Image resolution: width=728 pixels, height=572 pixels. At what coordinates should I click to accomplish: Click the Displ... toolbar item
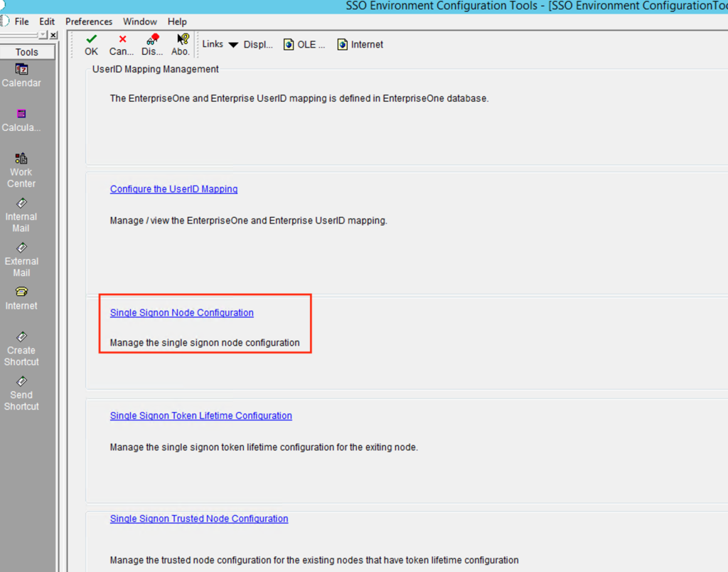click(x=258, y=45)
